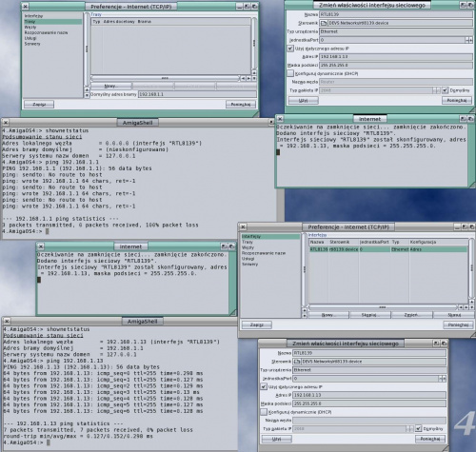Open driver file chooser in Router-named interface dialog
This screenshot has height=452, width=476.
tap(324, 23)
